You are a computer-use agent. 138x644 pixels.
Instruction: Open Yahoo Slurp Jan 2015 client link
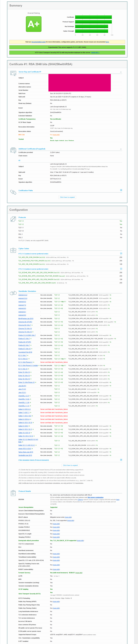coord(26,452)
